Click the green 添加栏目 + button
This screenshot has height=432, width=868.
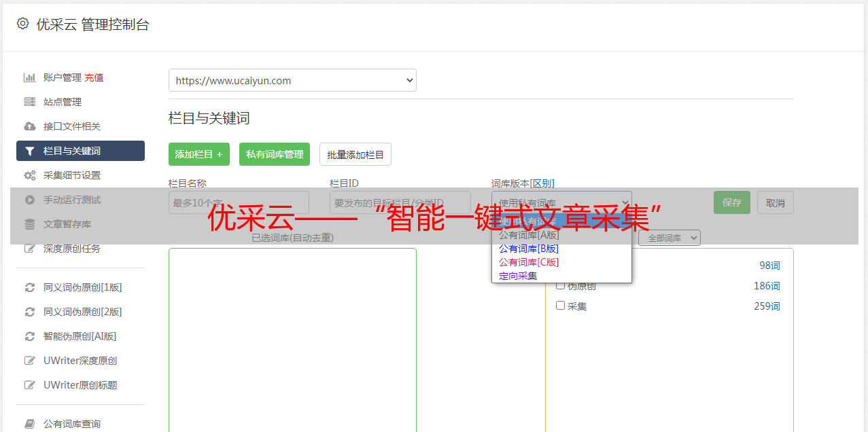pyautogui.click(x=199, y=154)
